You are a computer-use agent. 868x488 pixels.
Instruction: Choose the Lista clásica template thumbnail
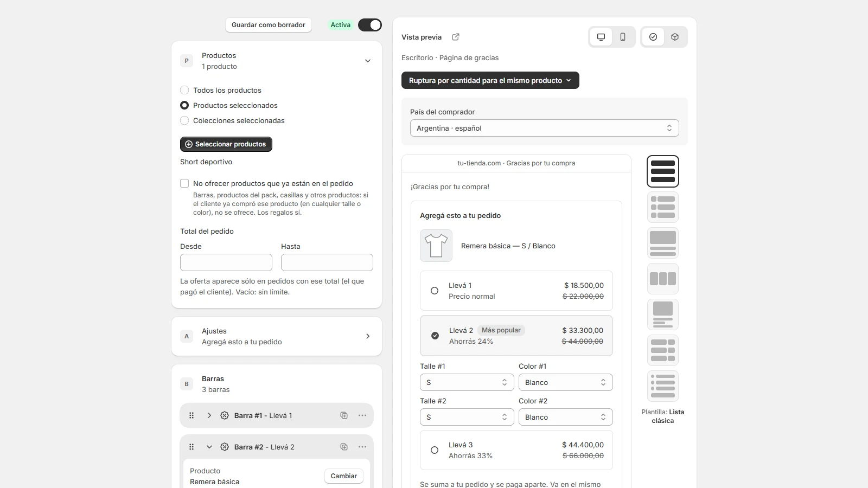[663, 171]
